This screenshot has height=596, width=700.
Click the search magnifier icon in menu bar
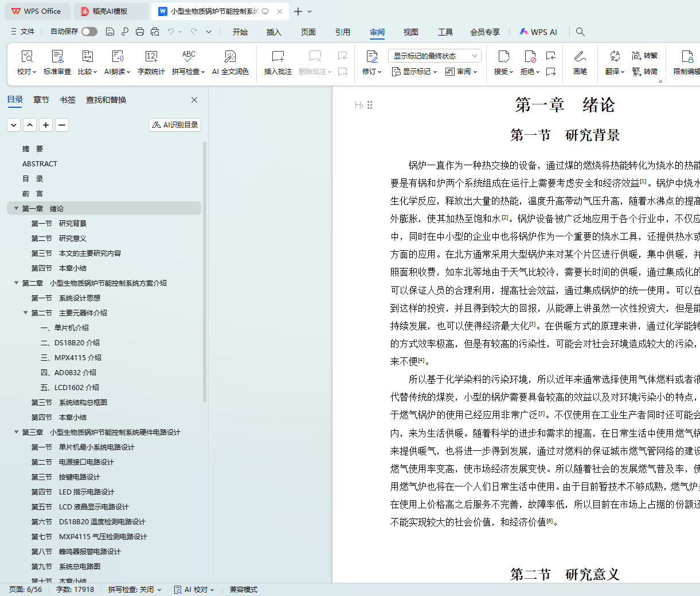[x=580, y=32]
